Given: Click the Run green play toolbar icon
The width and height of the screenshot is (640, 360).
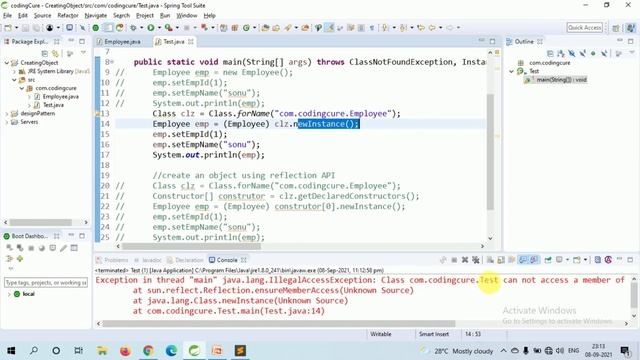Looking at the screenshot, I should click(151, 28).
